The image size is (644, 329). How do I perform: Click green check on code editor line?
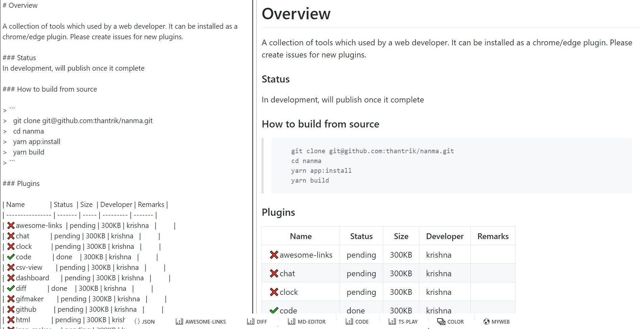point(11,257)
